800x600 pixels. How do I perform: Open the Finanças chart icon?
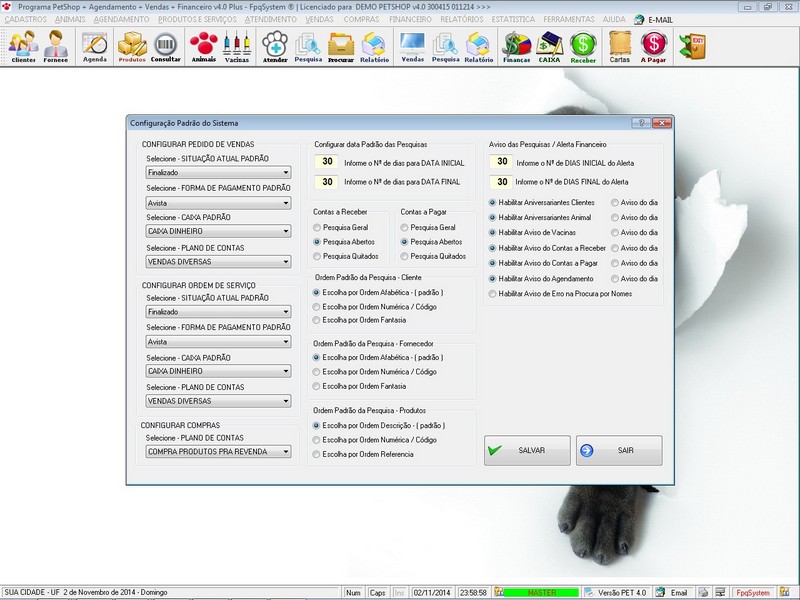(x=516, y=46)
